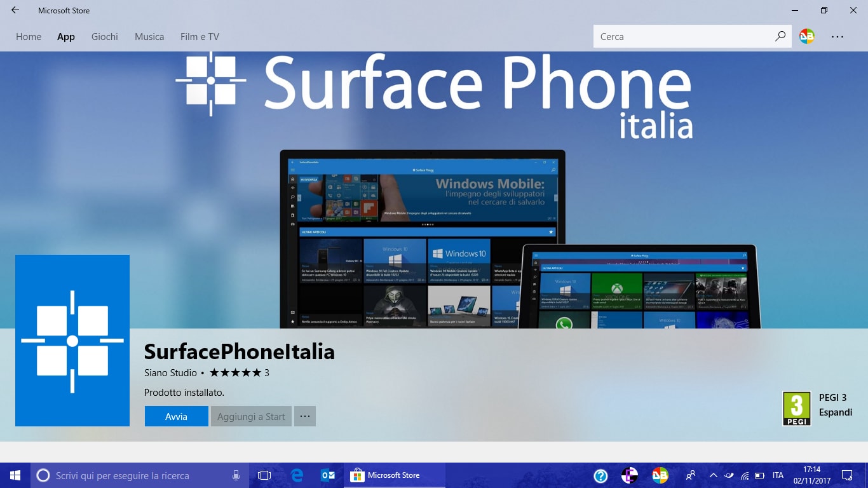Screen dimensions: 868x488
Task: Open the Mail app from the taskbar
Action: 328,475
